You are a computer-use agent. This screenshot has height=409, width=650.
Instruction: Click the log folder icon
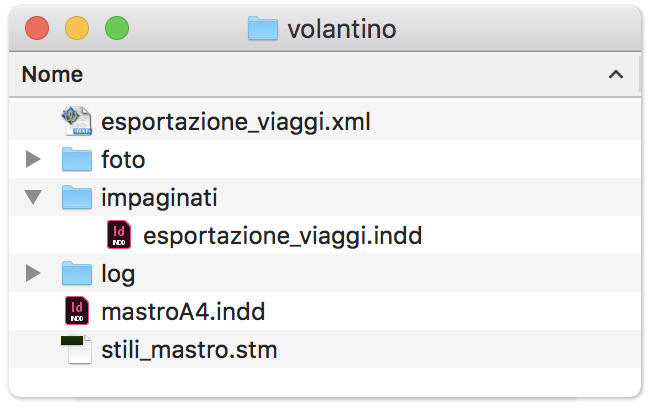tap(77, 274)
